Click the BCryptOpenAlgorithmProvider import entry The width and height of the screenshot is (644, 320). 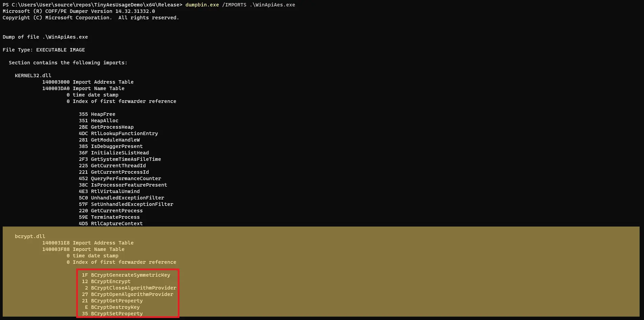128,294
